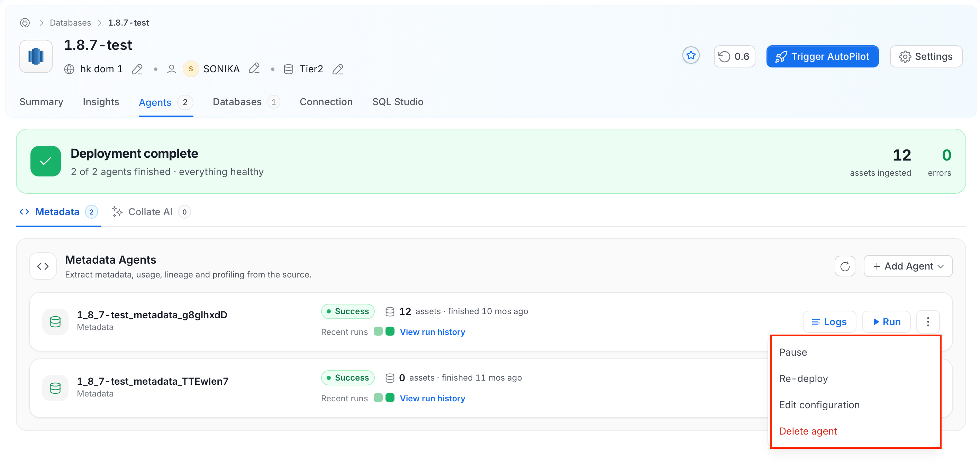The height and width of the screenshot is (474, 980).
Task: View run history for g8glhxdD agent
Action: [433, 332]
